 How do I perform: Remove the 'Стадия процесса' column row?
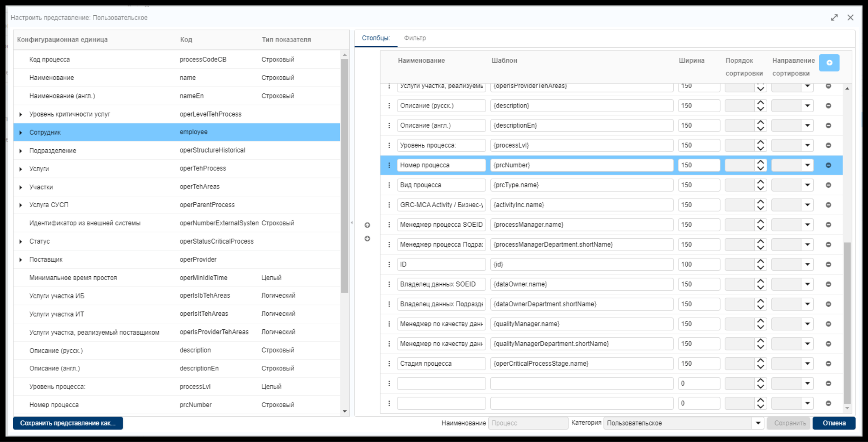tap(828, 364)
